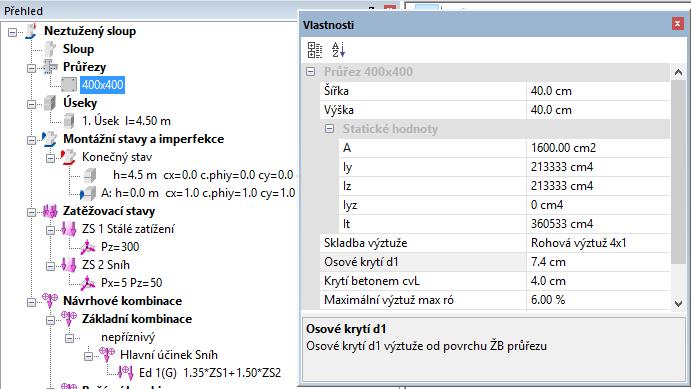The width and height of the screenshot is (691, 389).
Task: Select the 400x400 cross-section tree item
Action: 102,85
